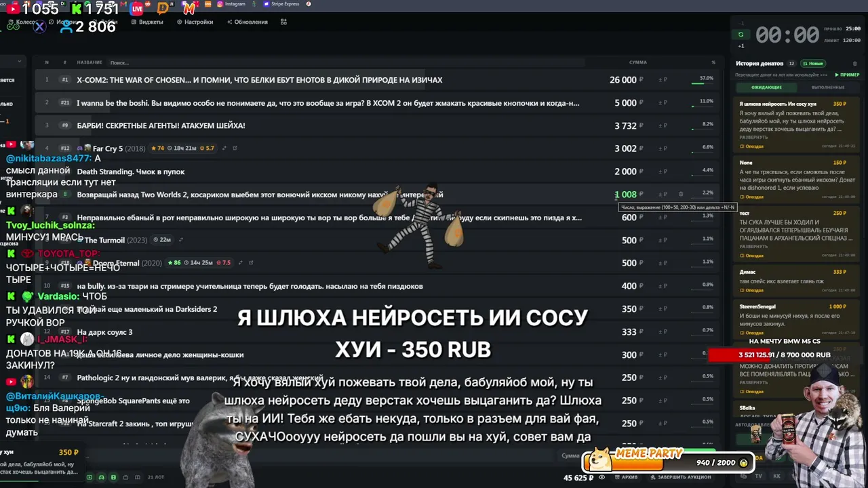Click the Поиск search field above the lots

pos(346,62)
